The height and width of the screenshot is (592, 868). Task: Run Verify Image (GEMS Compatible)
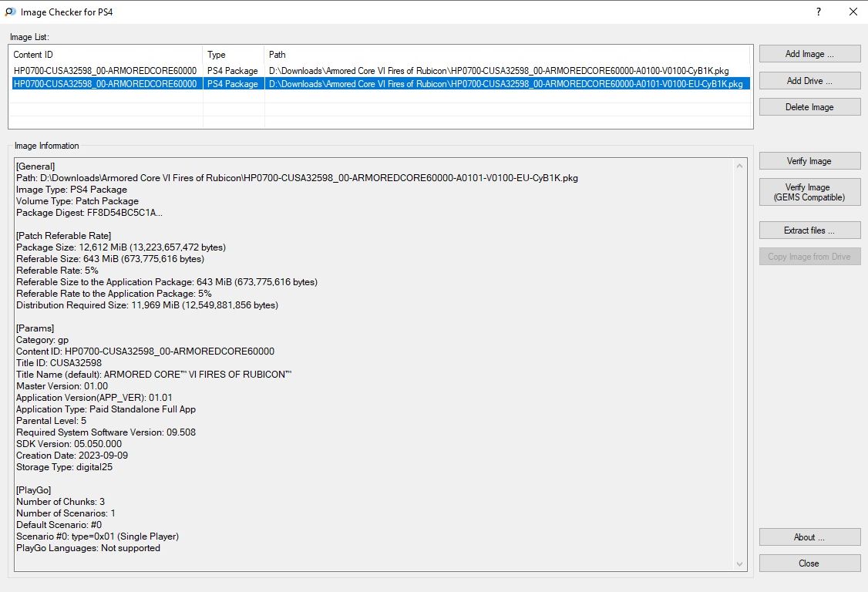point(809,193)
